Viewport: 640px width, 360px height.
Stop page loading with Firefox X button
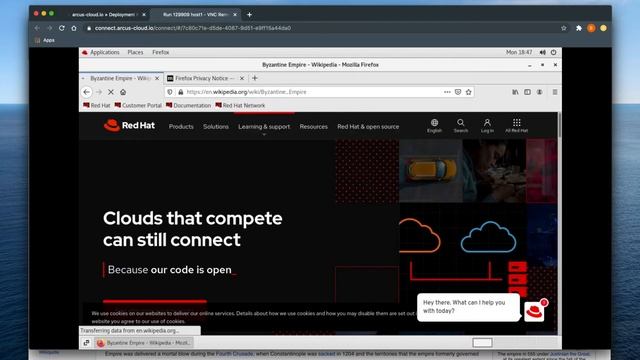tap(111, 92)
